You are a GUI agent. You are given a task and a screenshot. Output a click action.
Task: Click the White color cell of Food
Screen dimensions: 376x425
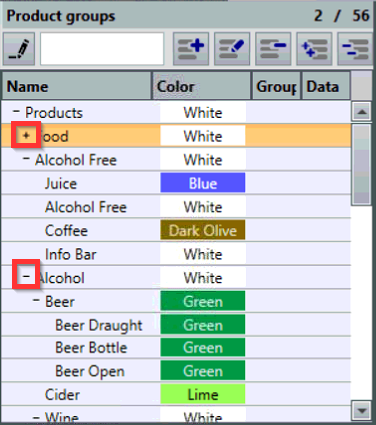click(203, 136)
